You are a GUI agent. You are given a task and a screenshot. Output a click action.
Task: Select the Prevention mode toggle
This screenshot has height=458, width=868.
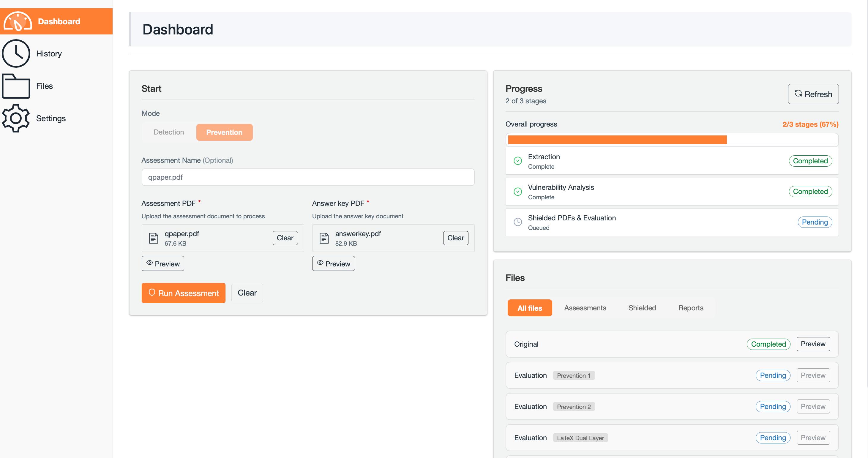(x=224, y=132)
